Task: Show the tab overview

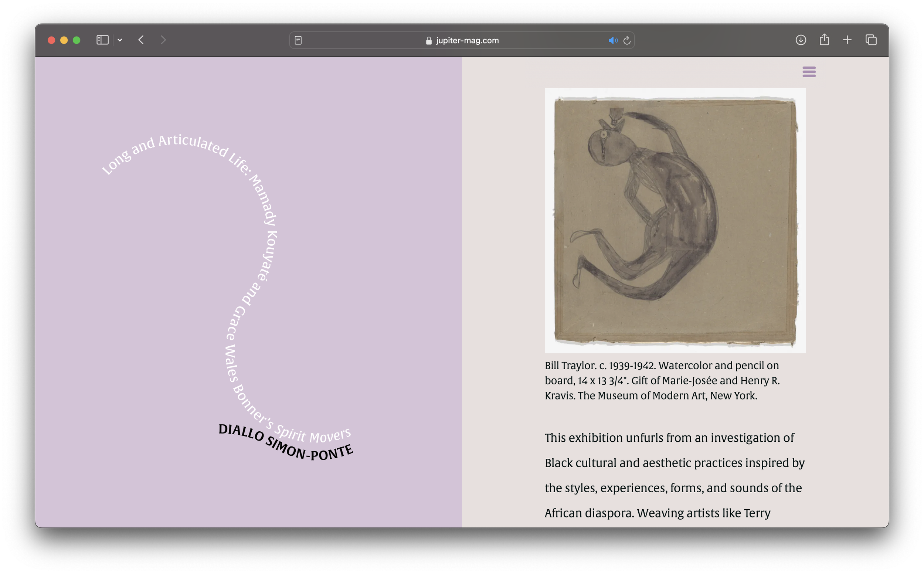Action: [871, 40]
